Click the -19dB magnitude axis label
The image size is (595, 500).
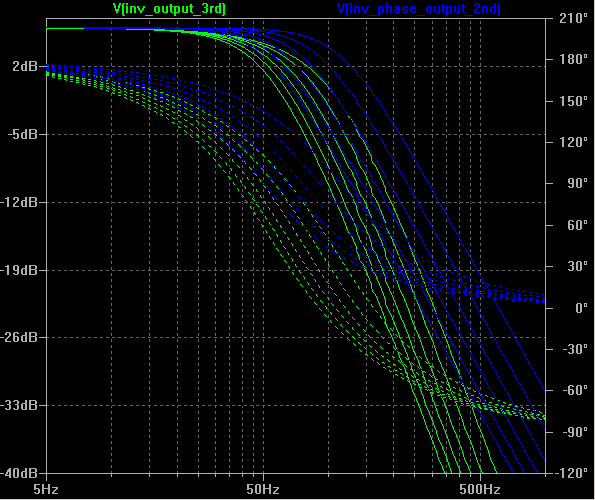pos(19,270)
